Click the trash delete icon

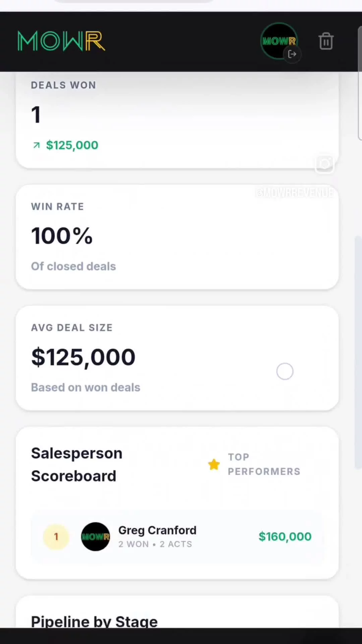tap(326, 41)
